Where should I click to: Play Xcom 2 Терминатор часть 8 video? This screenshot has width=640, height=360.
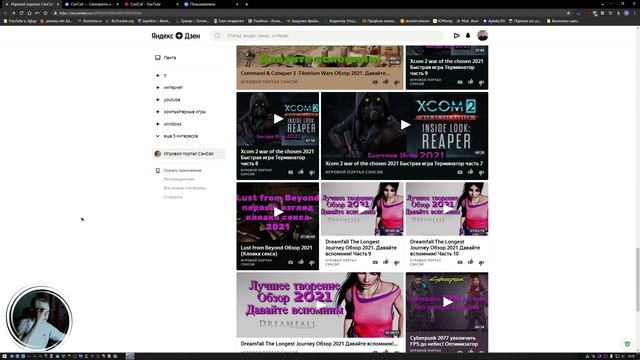[x=278, y=119]
